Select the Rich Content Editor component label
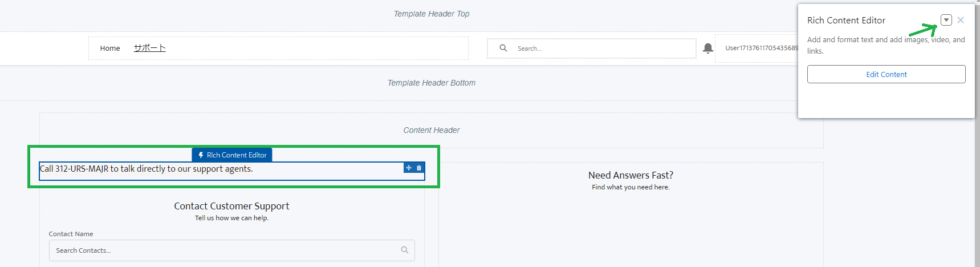980x267 pixels. (x=232, y=155)
